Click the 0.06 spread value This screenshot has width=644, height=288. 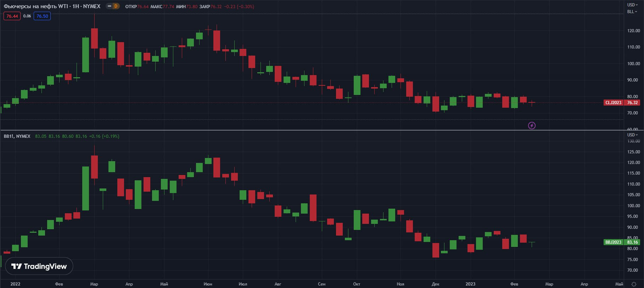click(x=27, y=16)
